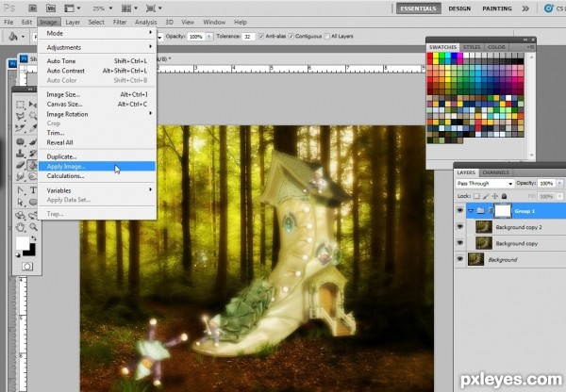Launch Mini Bridge from top bar
Screen dimensions: 566x392
pos(51,8)
